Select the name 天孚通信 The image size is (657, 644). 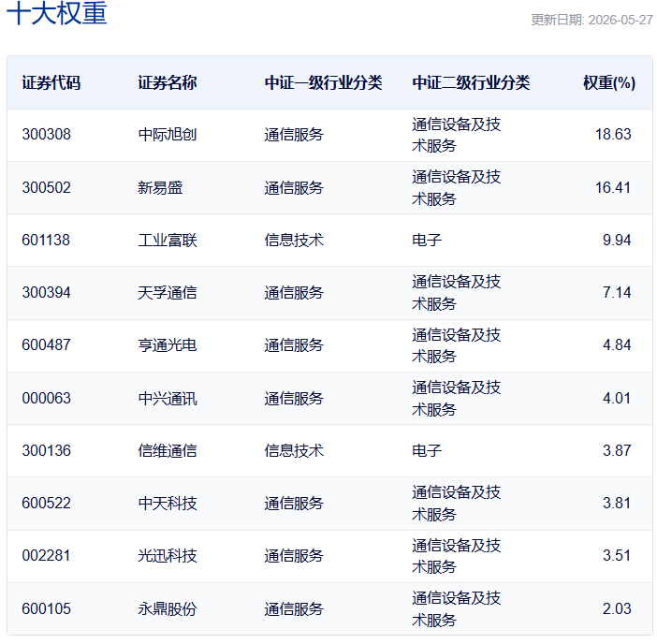[168, 292]
